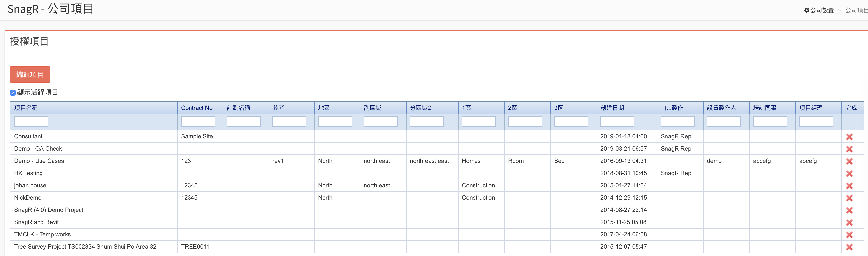Click the red X for TMCLK - Temp works
This screenshot has height=256, width=868.
849,235
